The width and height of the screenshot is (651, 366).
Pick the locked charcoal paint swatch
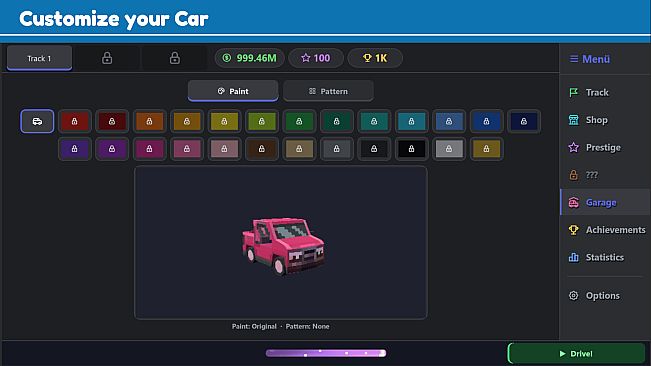(x=374, y=149)
